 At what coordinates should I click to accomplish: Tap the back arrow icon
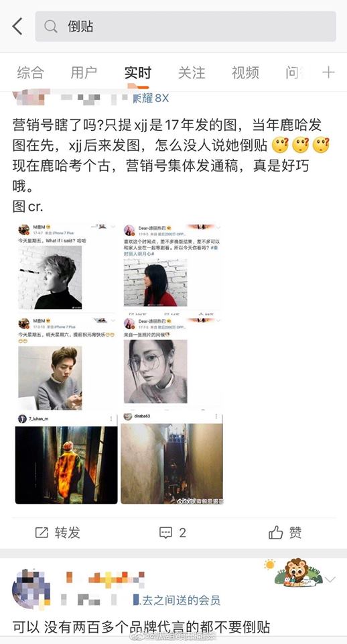click(x=17, y=26)
